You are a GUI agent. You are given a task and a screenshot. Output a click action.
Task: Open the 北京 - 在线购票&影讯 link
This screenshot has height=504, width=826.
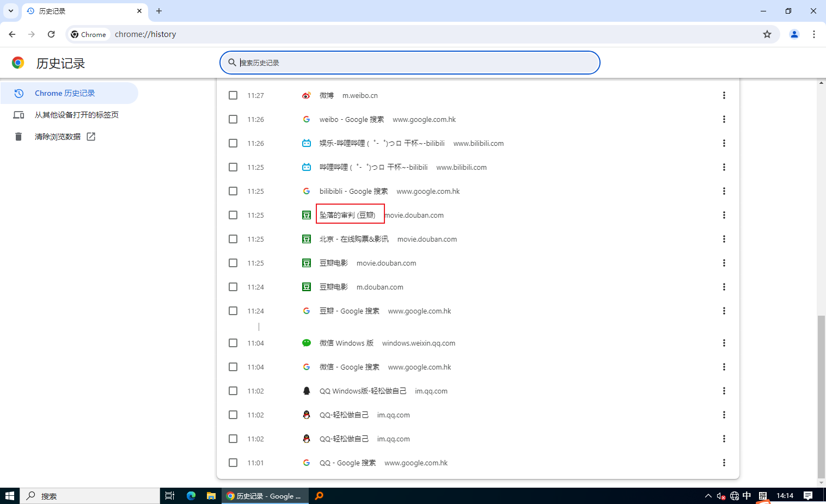pyautogui.click(x=354, y=239)
